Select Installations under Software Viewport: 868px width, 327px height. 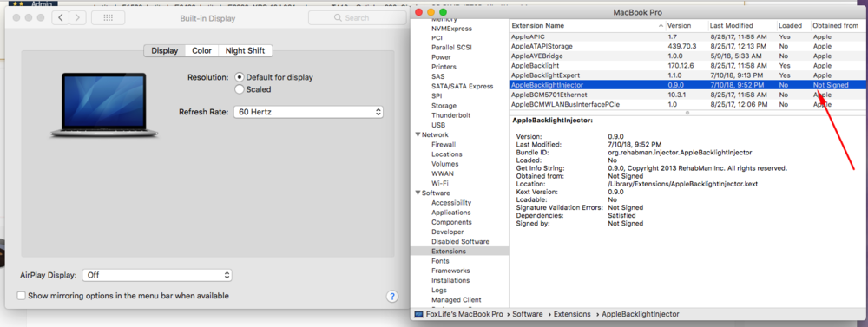pyautogui.click(x=450, y=280)
